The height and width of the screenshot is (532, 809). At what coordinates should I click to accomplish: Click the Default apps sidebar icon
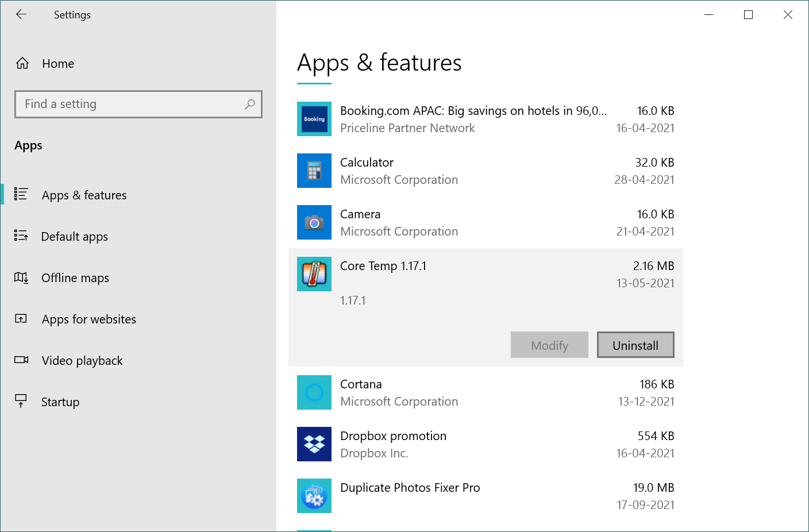pyautogui.click(x=21, y=236)
